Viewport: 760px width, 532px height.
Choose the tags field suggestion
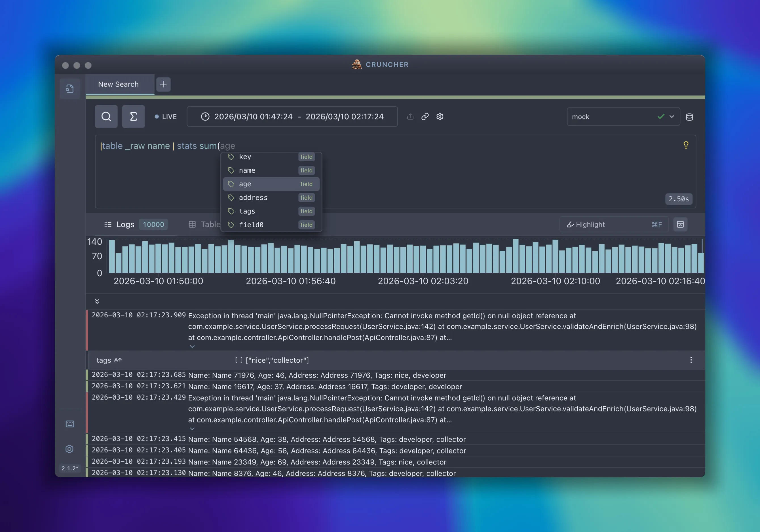coord(271,211)
